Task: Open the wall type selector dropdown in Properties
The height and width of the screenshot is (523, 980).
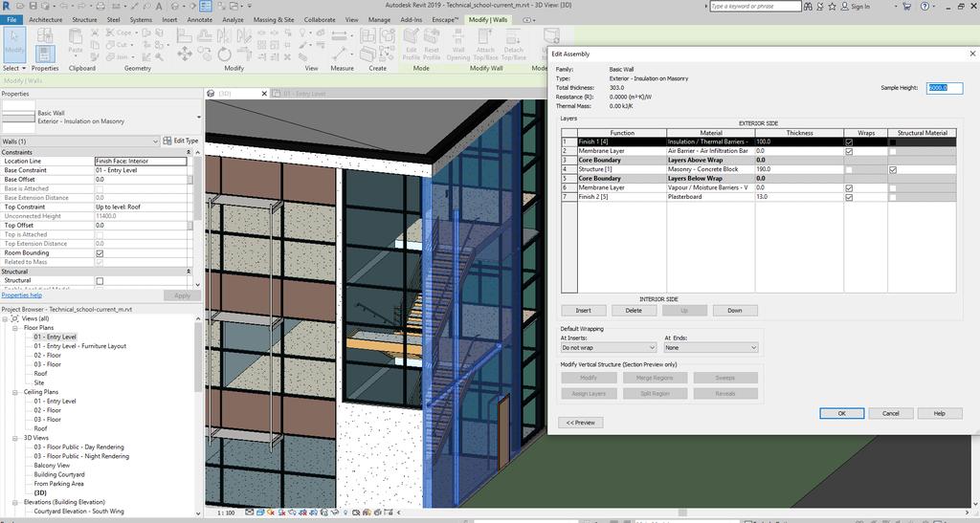Action: pos(199,117)
